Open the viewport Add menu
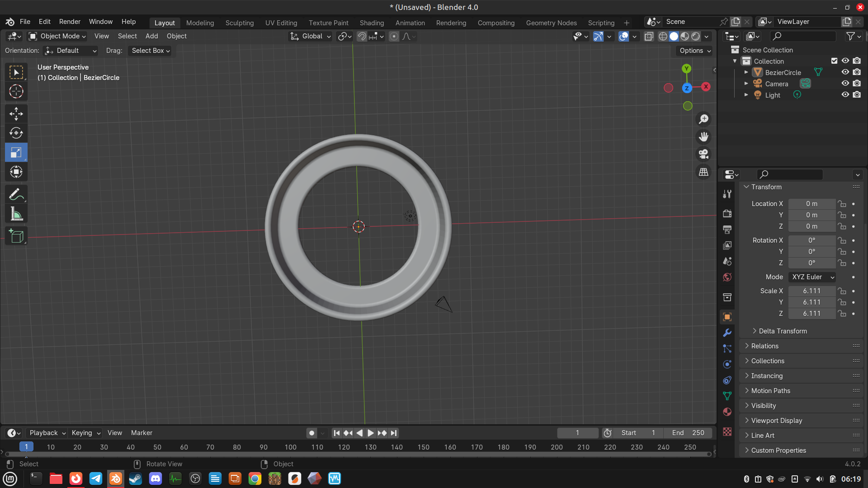Screen dimensions: 868x488 [151, 36]
